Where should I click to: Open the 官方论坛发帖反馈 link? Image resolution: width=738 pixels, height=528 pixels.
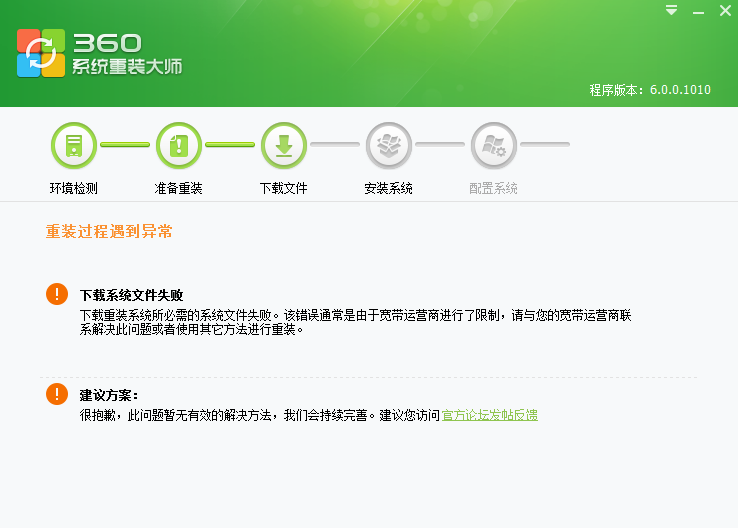tap(489, 415)
